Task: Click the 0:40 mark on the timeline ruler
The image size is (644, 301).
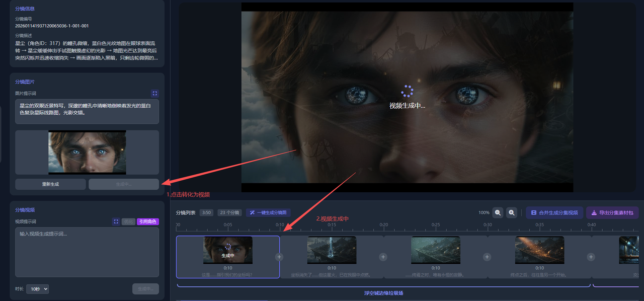Action: click(592, 224)
